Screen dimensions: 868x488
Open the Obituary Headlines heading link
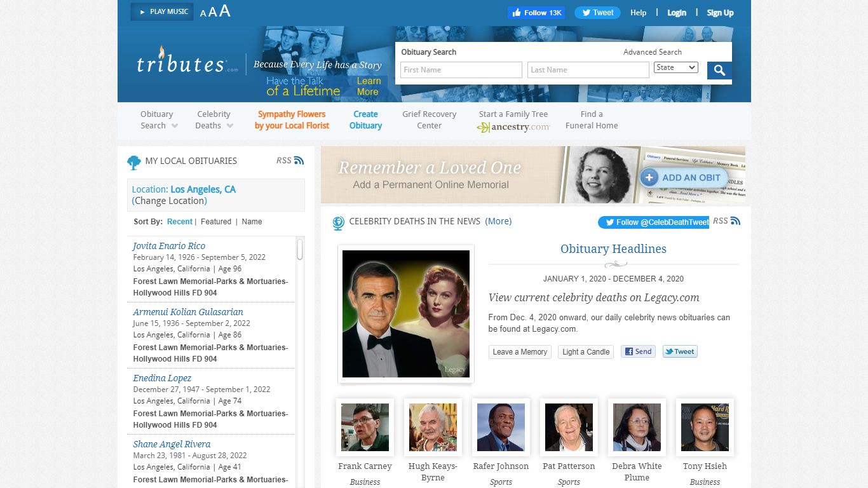pos(613,249)
